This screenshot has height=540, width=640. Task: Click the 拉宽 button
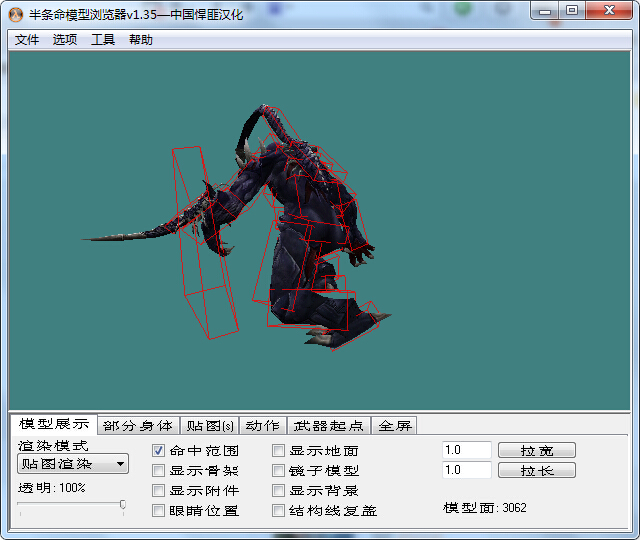(536, 451)
